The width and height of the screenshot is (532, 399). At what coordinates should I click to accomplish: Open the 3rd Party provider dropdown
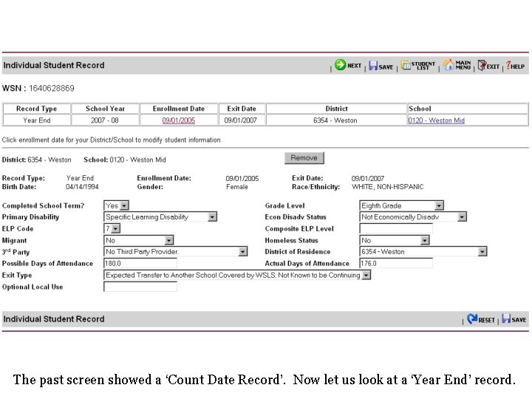[x=175, y=252]
